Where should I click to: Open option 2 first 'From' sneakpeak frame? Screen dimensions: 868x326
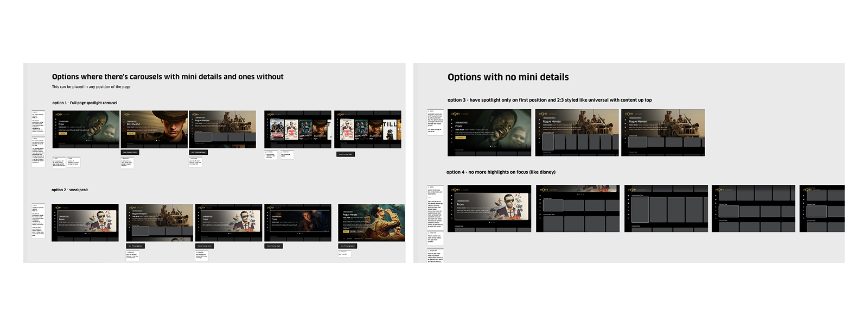click(x=85, y=223)
